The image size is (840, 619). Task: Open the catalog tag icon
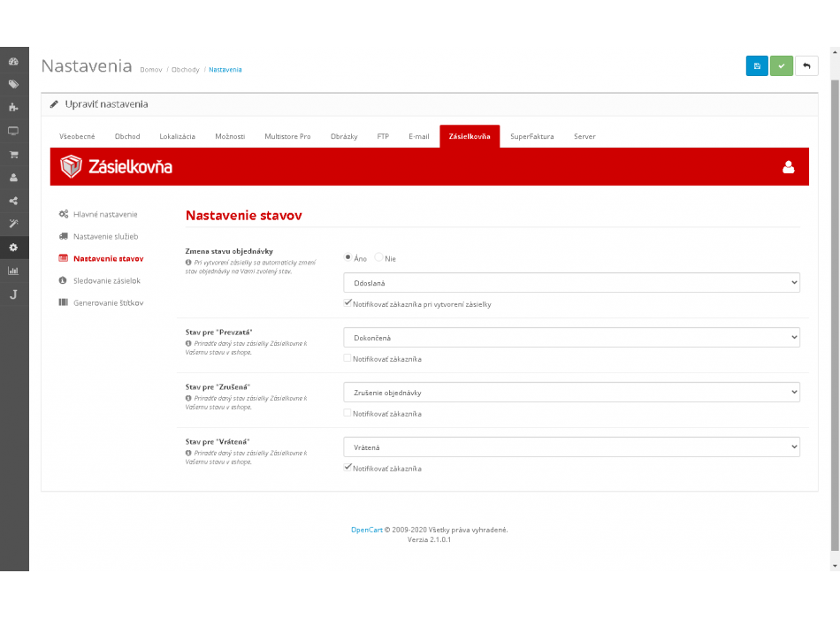[13, 85]
